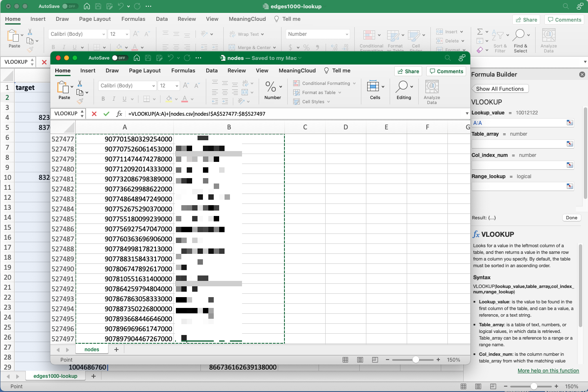Cancel formula entry with the red X
588x392 pixels.
point(94,113)
